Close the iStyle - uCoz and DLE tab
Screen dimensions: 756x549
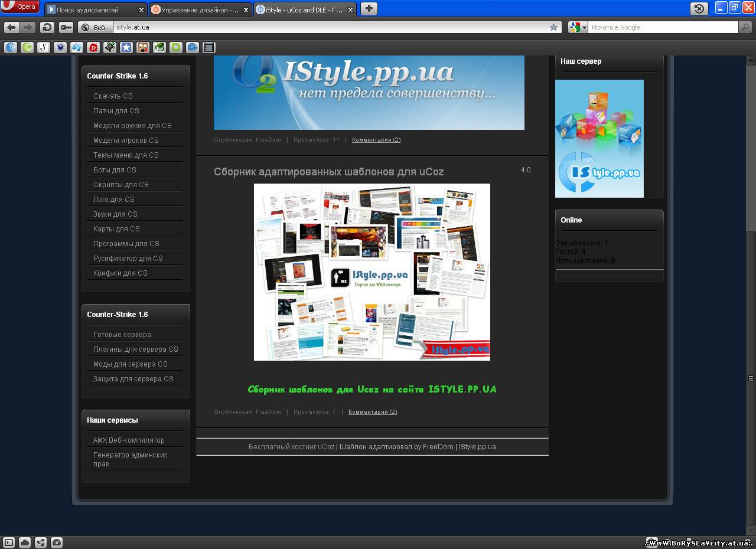350,10
